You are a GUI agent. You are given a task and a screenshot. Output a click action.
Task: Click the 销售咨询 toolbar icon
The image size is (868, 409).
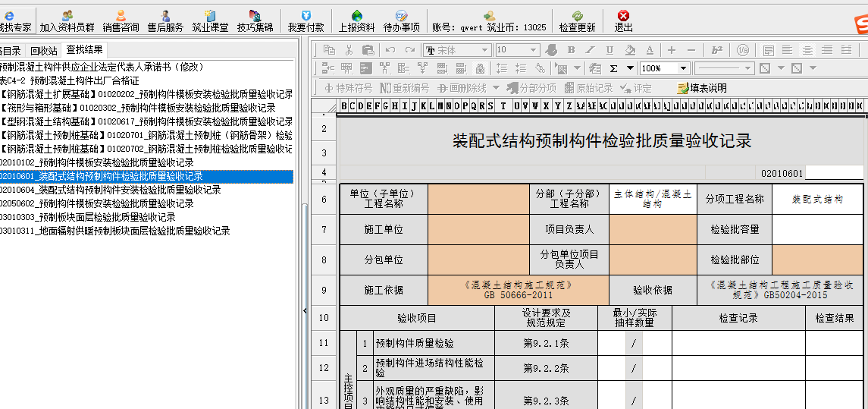(121, 20)
